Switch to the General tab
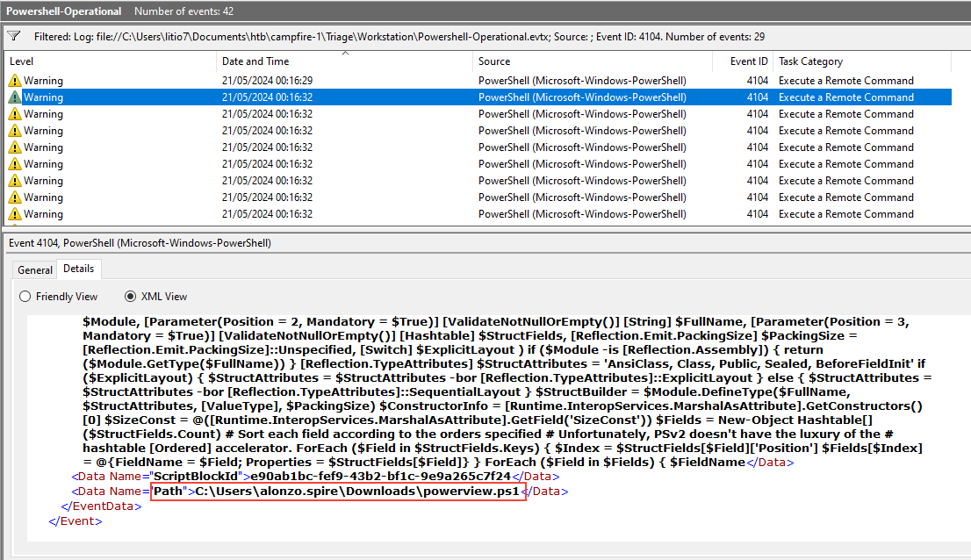Image resolution: width=971 pixels, height=560 pixels. 35,269
